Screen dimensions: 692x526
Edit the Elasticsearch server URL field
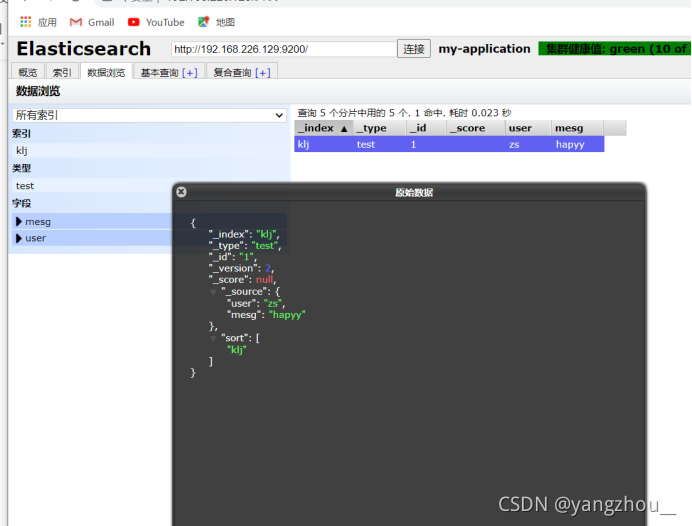(284, 49)
